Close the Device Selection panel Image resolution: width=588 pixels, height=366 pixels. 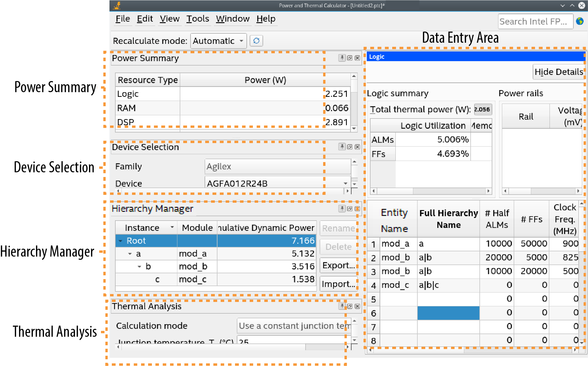click(357, 147)
